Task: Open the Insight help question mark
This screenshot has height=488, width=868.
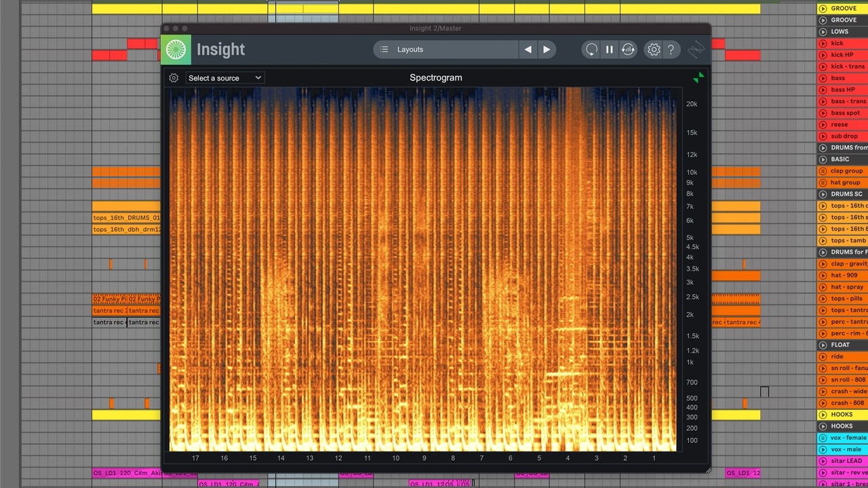Action: point(671,49)
